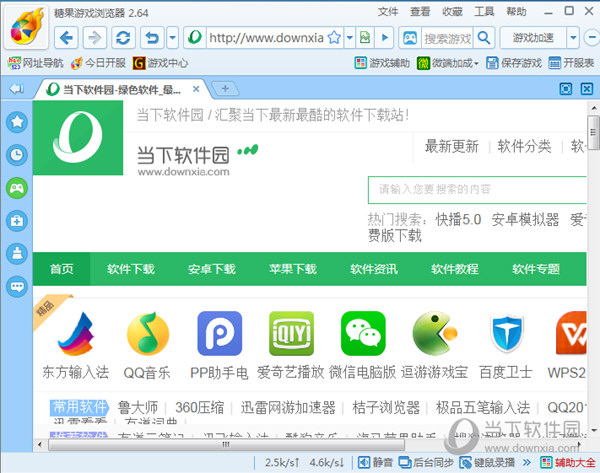Expand the undo history dropdown arrow

tap(173, 38)
